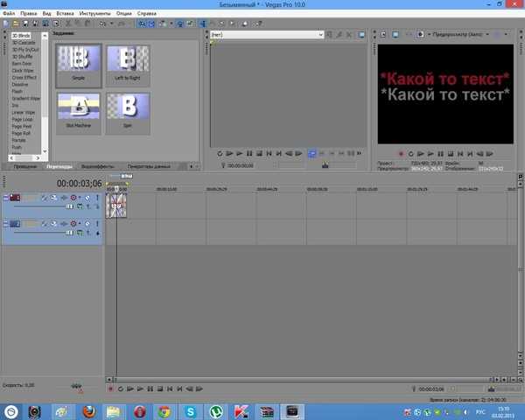Switch to the Видеоэффекты tab
This screenshot has width=525, height=420.
click(98, 166)
